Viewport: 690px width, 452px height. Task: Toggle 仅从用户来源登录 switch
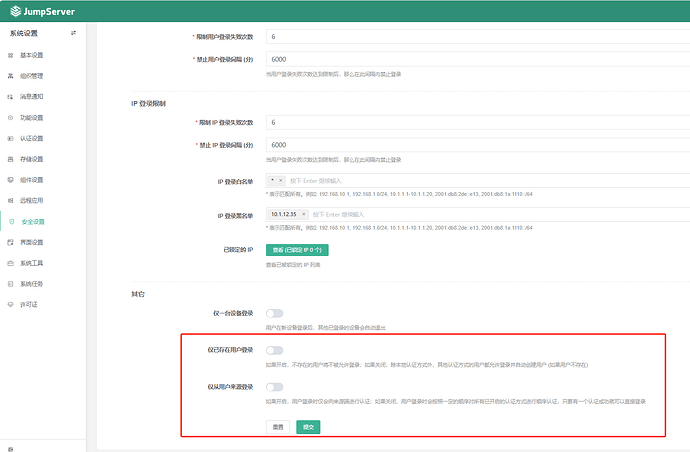coord(275,387)
